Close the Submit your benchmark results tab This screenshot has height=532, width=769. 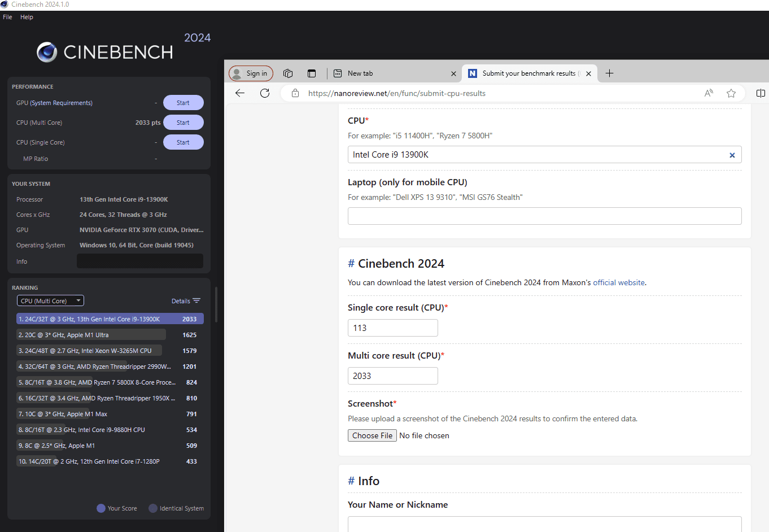click(588, 73)
